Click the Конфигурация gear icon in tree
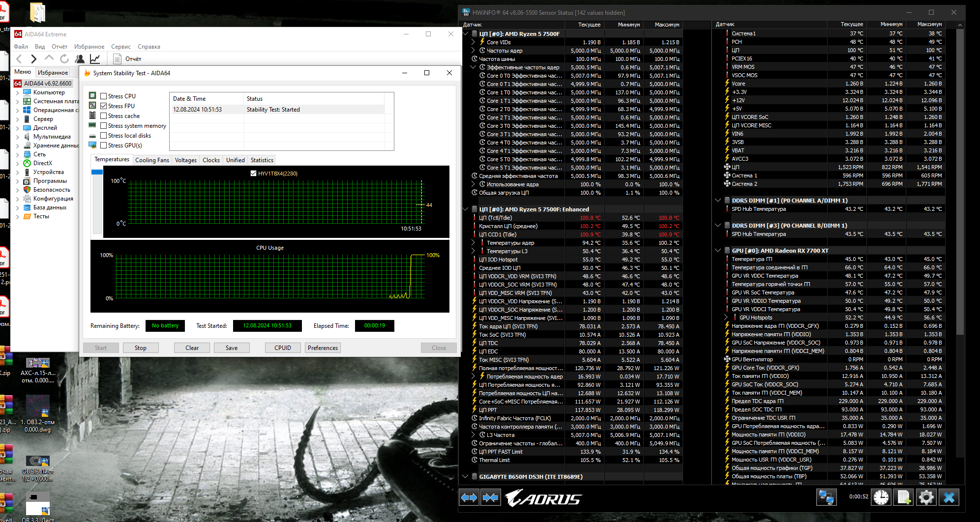Image resolution: width=980 pixels, height=522 pixels. click(x=27, y=199)
